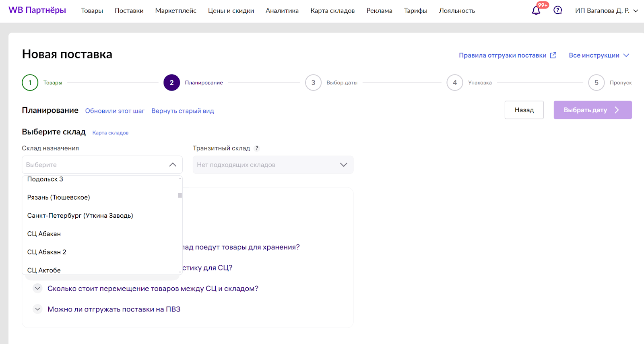The width and height of the screenshot is (644, 344).
Task: Click the help question mark icon
Action: (557, 10)
